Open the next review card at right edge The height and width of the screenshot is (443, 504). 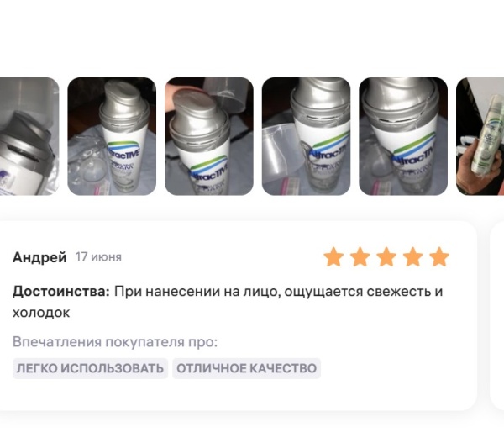click(x=497, y=315)
